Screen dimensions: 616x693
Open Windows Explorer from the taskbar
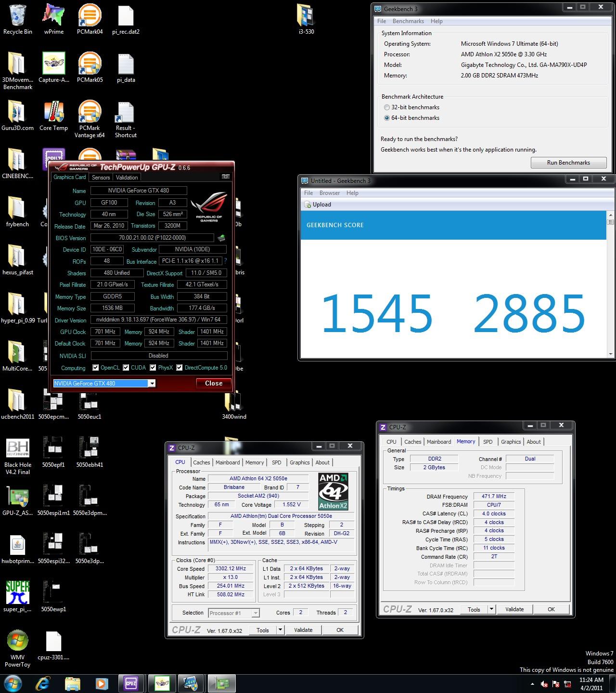72,683
